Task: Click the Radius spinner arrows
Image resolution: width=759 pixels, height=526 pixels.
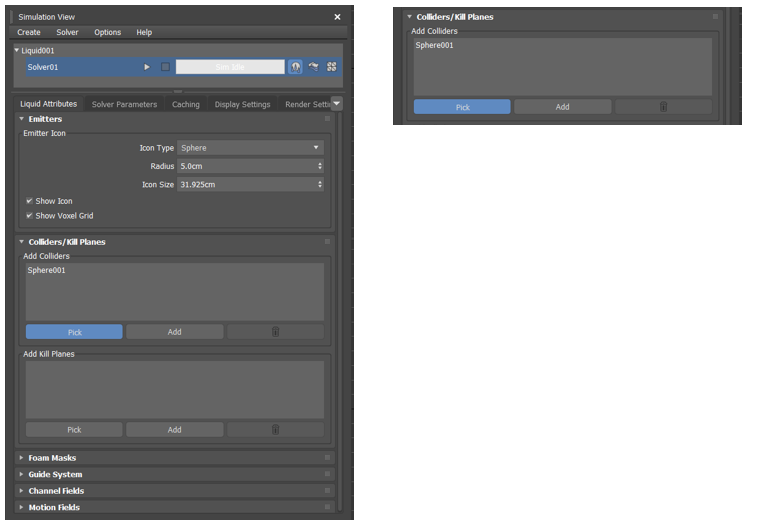Action: [320, 166]
